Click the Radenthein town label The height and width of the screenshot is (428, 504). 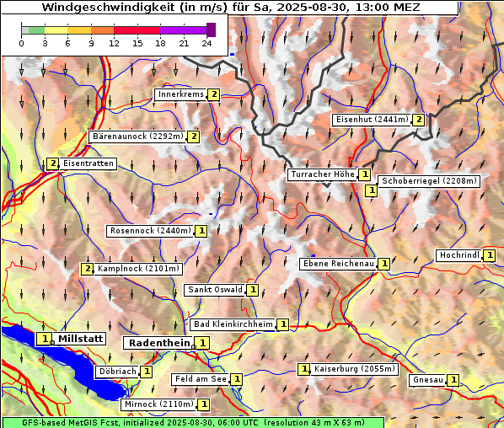[x=160, y=343]
